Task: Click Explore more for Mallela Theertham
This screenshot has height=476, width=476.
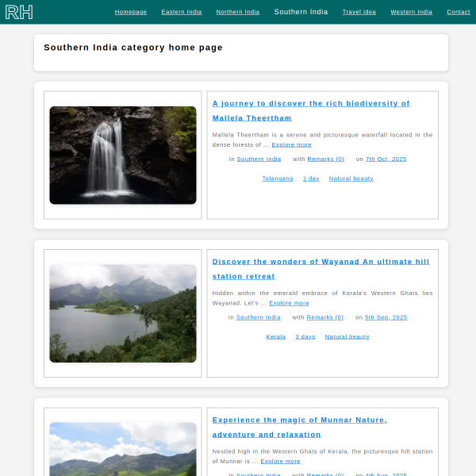Action: tap(291, 144)
